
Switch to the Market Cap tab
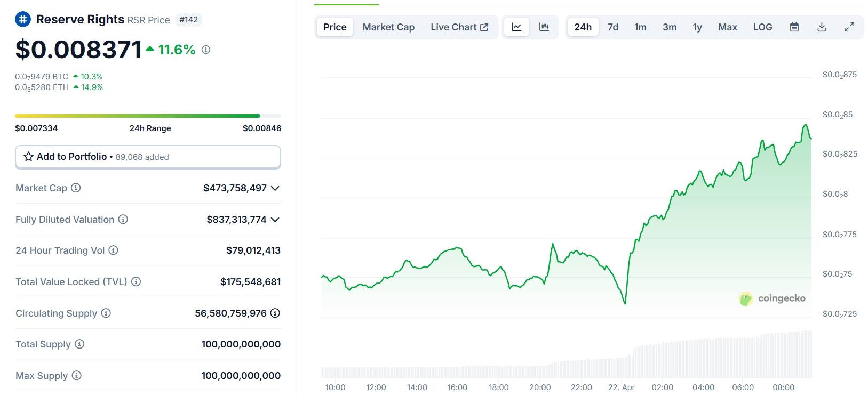388,27
